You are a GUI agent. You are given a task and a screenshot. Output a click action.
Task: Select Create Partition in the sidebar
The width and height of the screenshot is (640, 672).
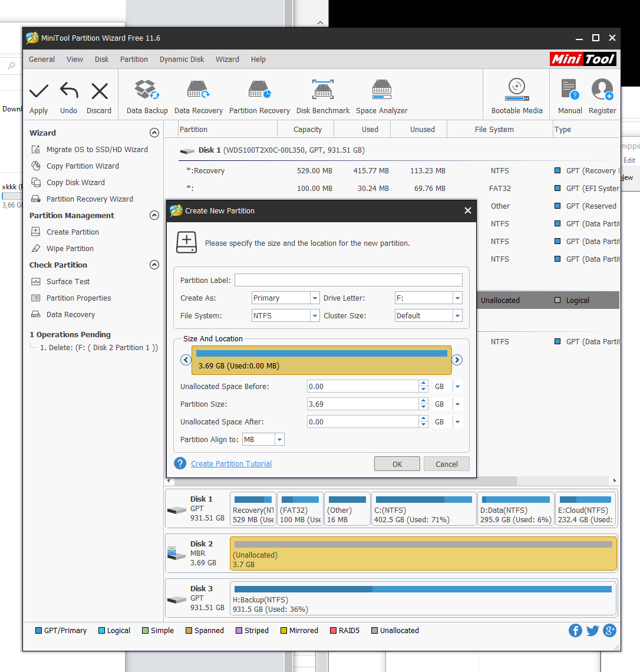65,232
